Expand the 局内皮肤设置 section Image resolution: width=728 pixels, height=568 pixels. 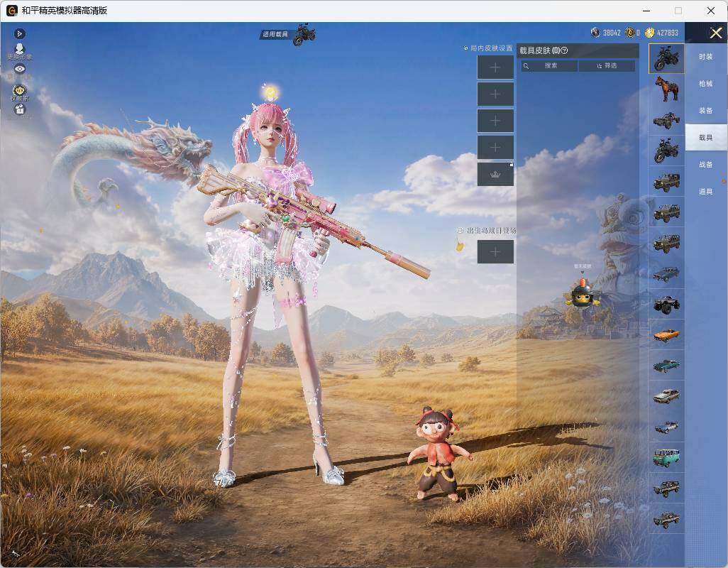488,48
